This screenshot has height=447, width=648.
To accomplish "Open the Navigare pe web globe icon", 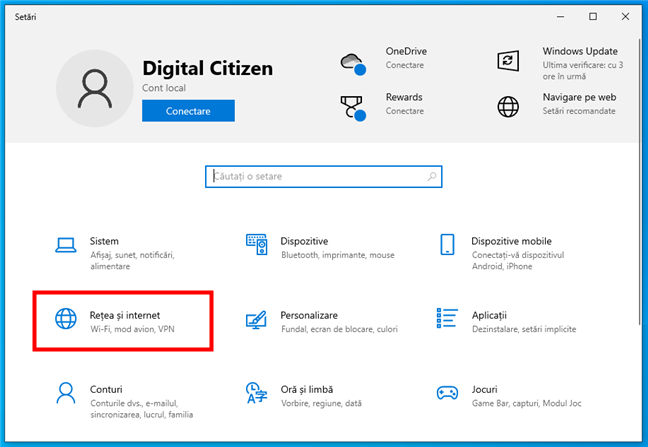I will pos(509,106).
